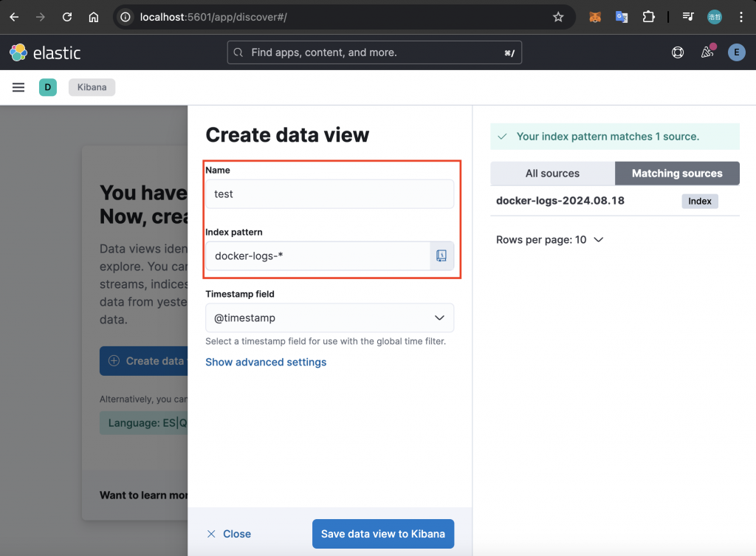The image size is (756, 556).
Task: Select Matching sources tab
Action: click(x=677, y=174)
